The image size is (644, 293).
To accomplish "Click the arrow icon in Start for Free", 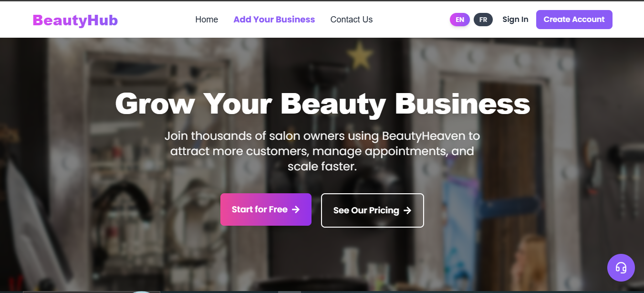I will 296,209.
